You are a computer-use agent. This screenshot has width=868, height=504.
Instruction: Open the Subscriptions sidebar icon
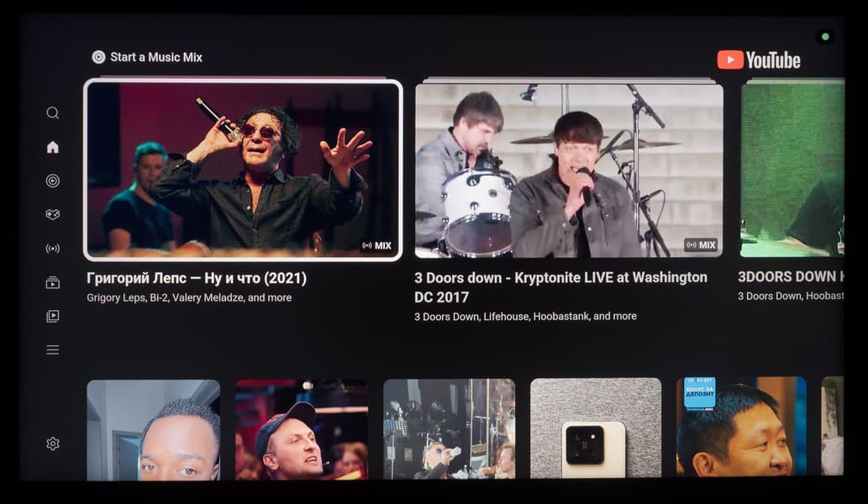click(x=53, y=283)
